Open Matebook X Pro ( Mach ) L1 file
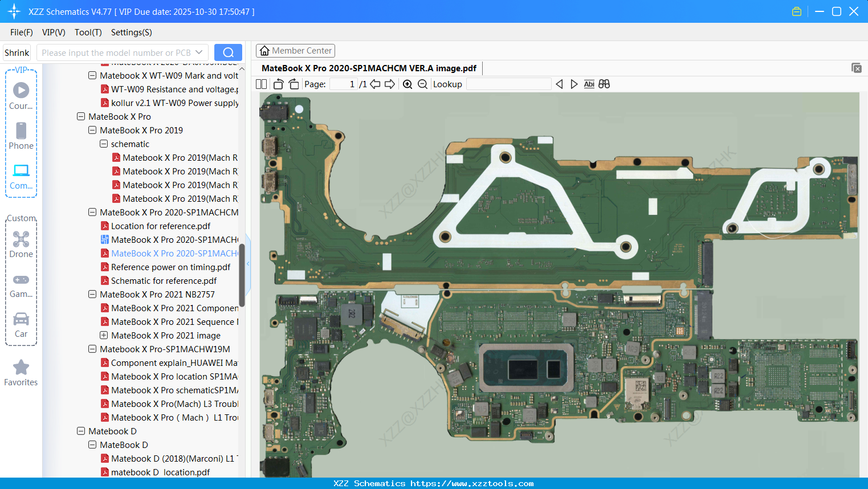Viewport: 868px width, 489px height. pos(170,417)
